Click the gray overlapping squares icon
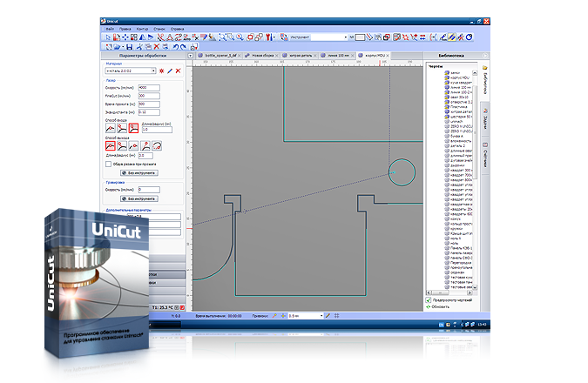This screenshot has width=588, height=383. (x=259, y=37)
